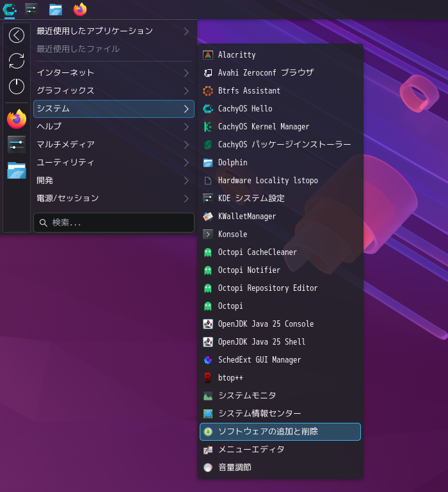Open Konsole icon
Screen dimensions: 448x492
point(208,234)
